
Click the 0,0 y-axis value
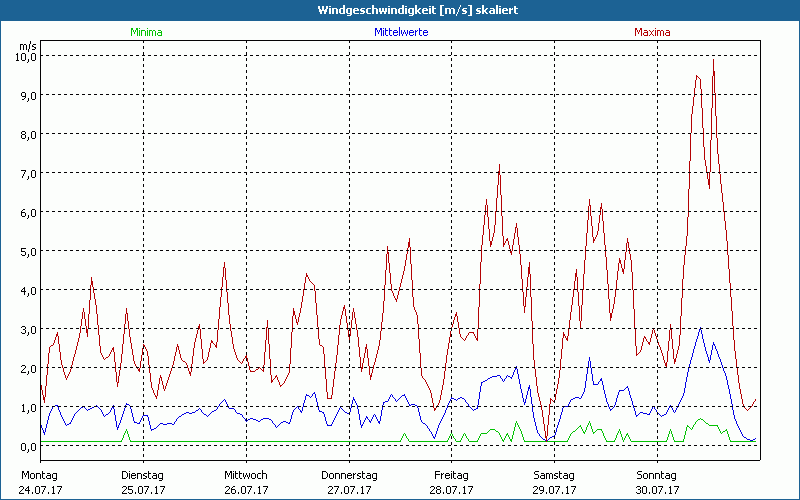(27, 446)
